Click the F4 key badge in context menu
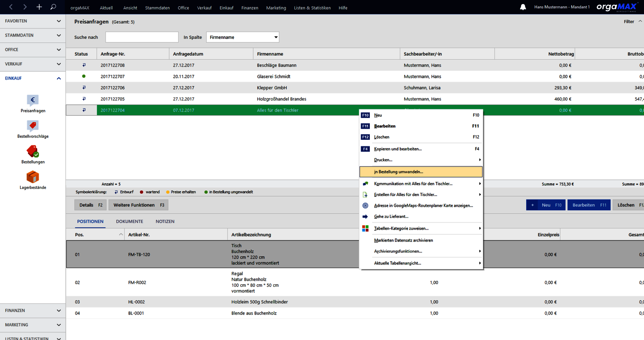Screen dimensions: 644x340 coord(365,149)
